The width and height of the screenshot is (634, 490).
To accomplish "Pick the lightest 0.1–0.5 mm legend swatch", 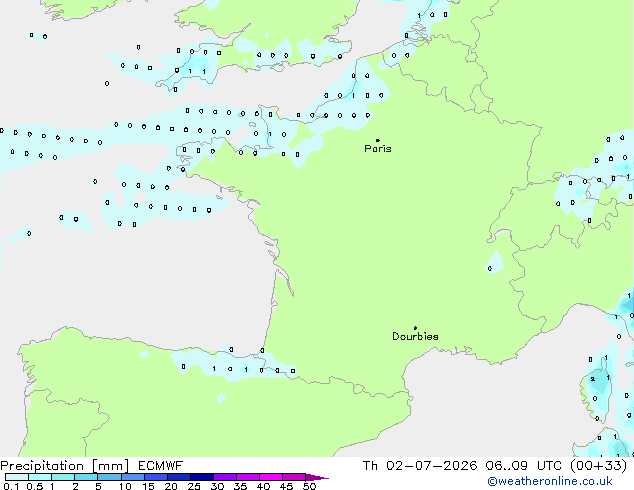I will click(17, 477).
